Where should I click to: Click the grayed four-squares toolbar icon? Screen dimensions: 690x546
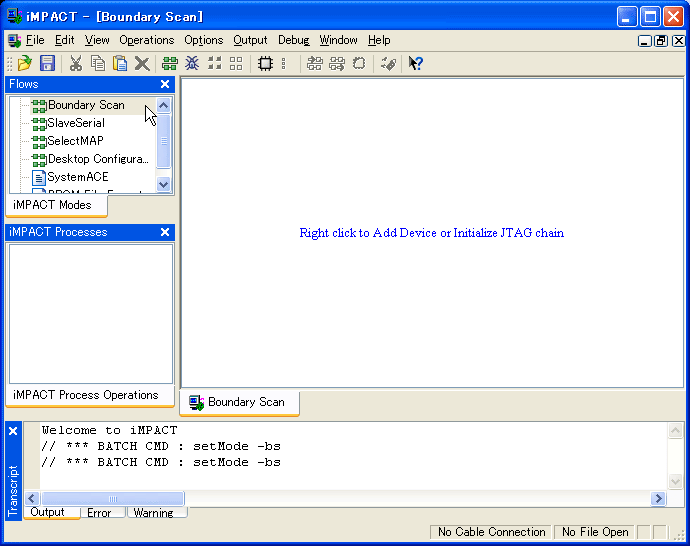pos(214,63)
